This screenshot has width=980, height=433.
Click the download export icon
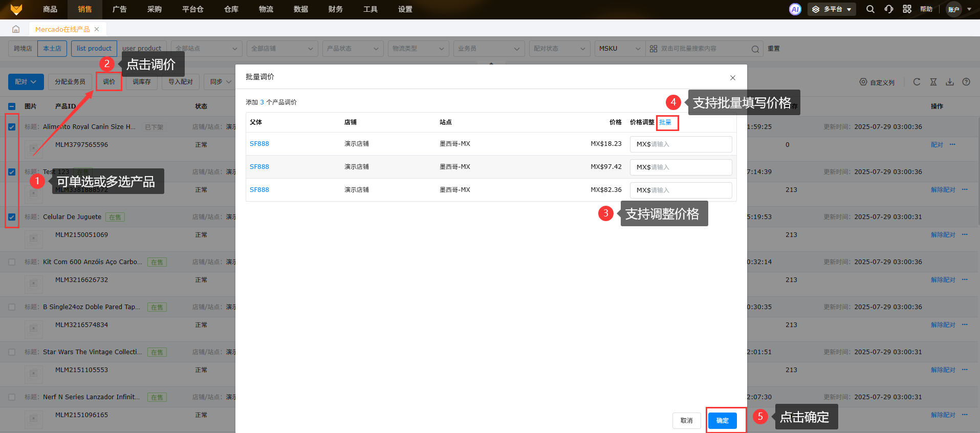(950, 82)
